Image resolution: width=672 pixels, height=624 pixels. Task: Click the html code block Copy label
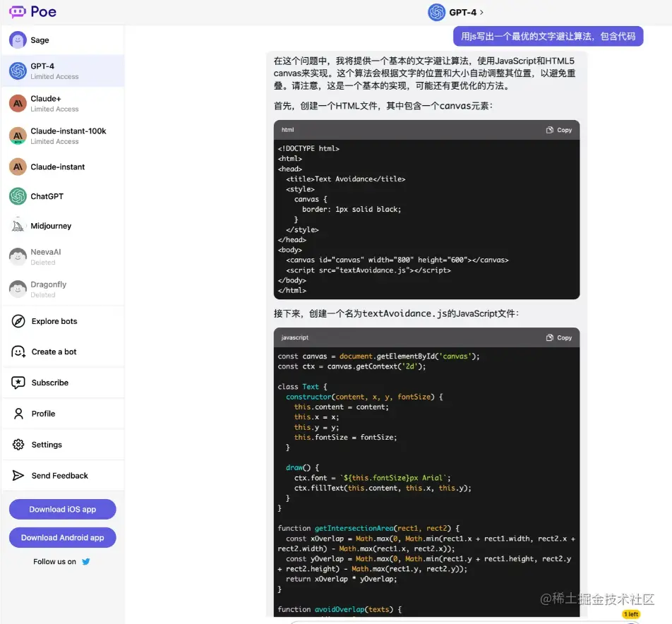click(x=564, y=130)
